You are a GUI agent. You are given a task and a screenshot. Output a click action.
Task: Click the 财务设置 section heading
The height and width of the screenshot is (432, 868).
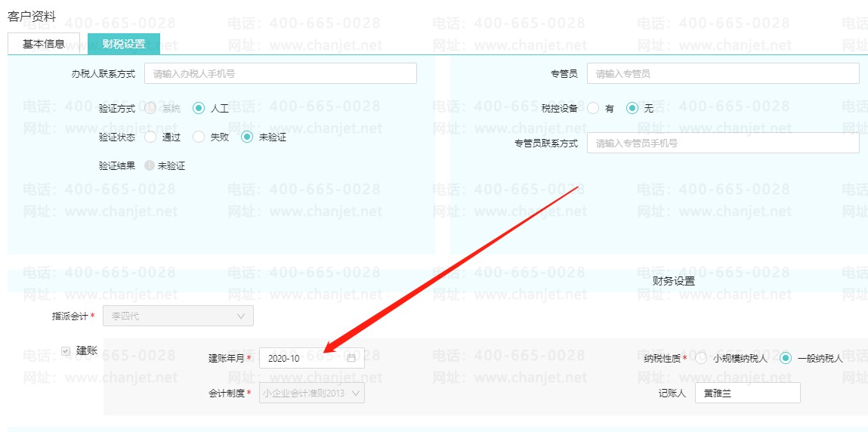tap(674, 281)
